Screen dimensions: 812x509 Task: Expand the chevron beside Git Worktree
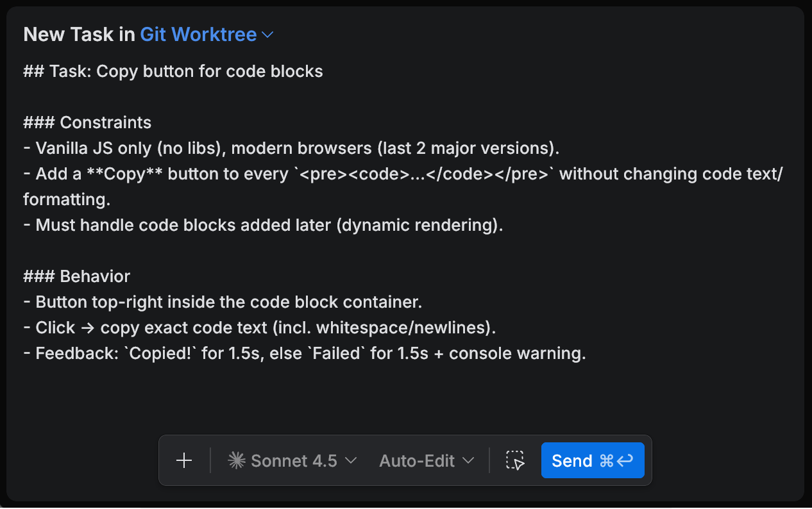pyautogui.click(x=268, y=35)
